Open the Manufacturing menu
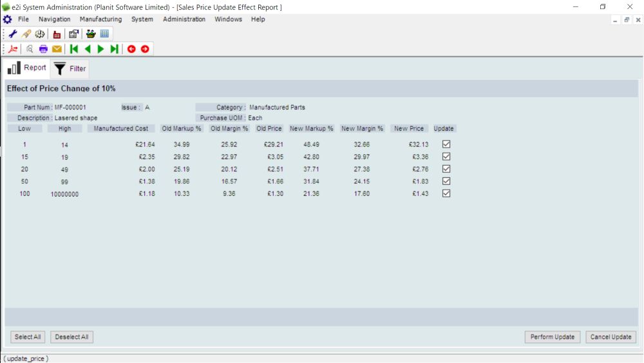 pyautogui.click(x=100, y=19)
